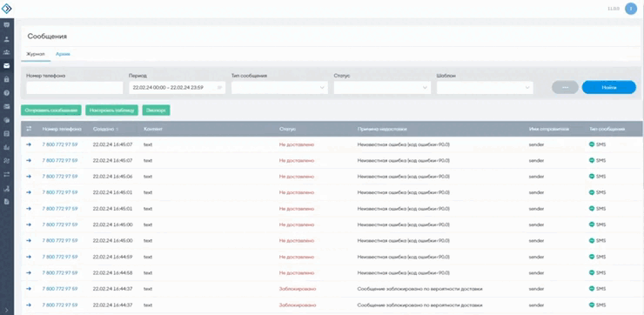
Task: Open the swap arrows sidebar icon
Action: tap(7, 175)
